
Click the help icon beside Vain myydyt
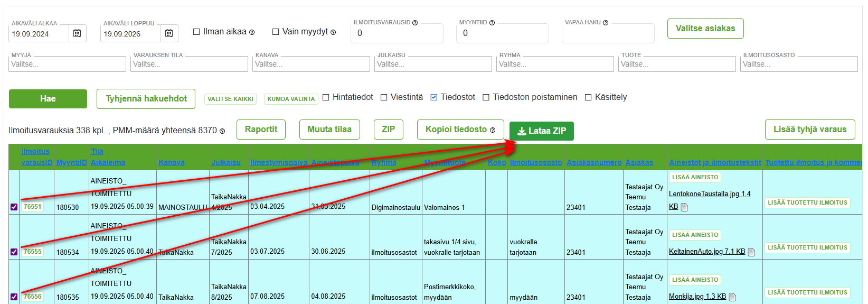pyautogui.click(x=333, y=32)
